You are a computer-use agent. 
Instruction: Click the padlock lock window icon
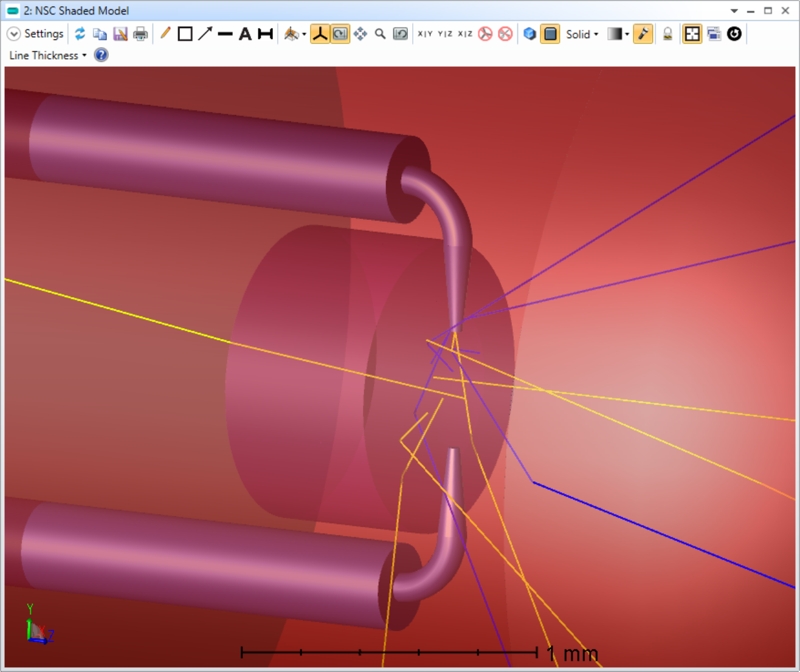[x=667, y=34]
